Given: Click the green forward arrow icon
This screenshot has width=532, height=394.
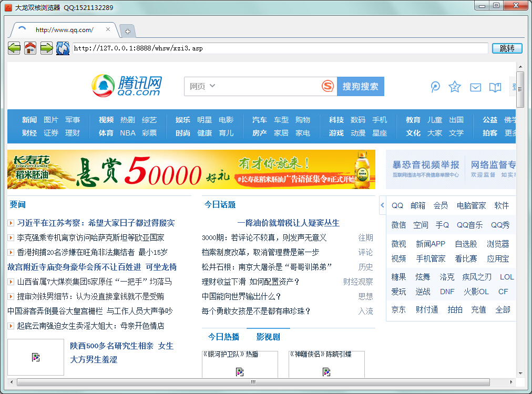Looking at the screenshot, I should tap(46, 48).
